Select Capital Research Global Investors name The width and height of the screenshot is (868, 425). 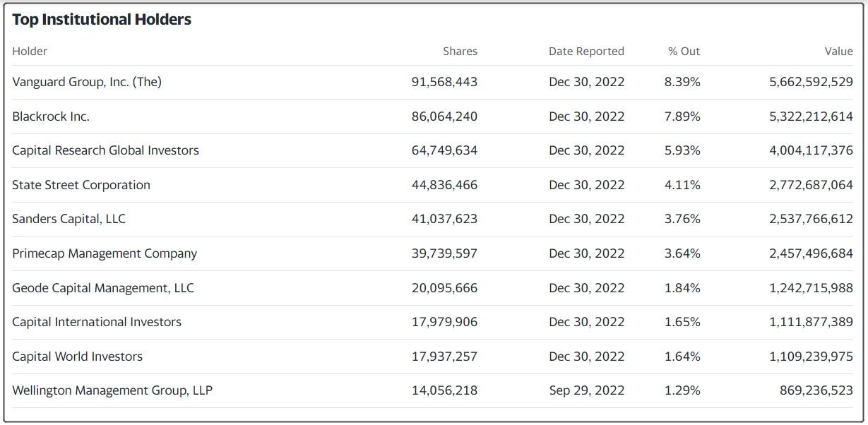coord(105,150)
